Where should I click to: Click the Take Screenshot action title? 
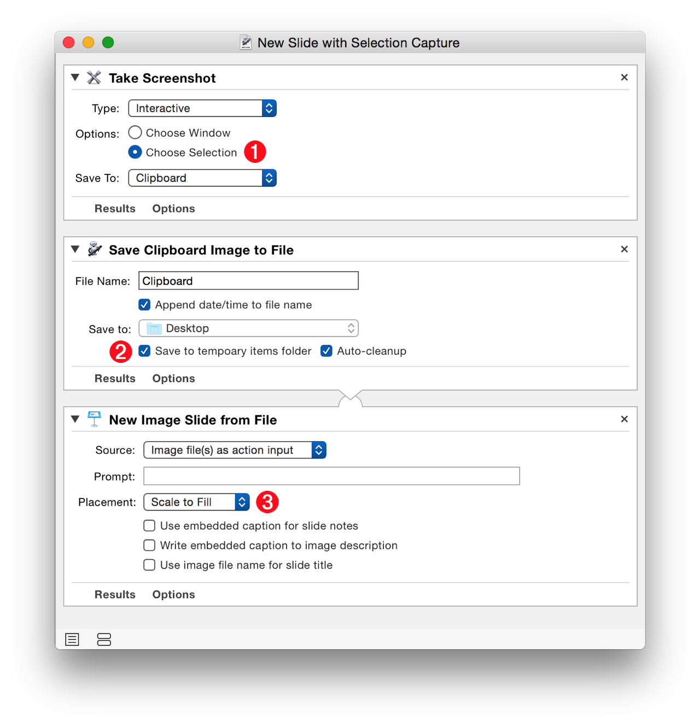pos(162,78)
